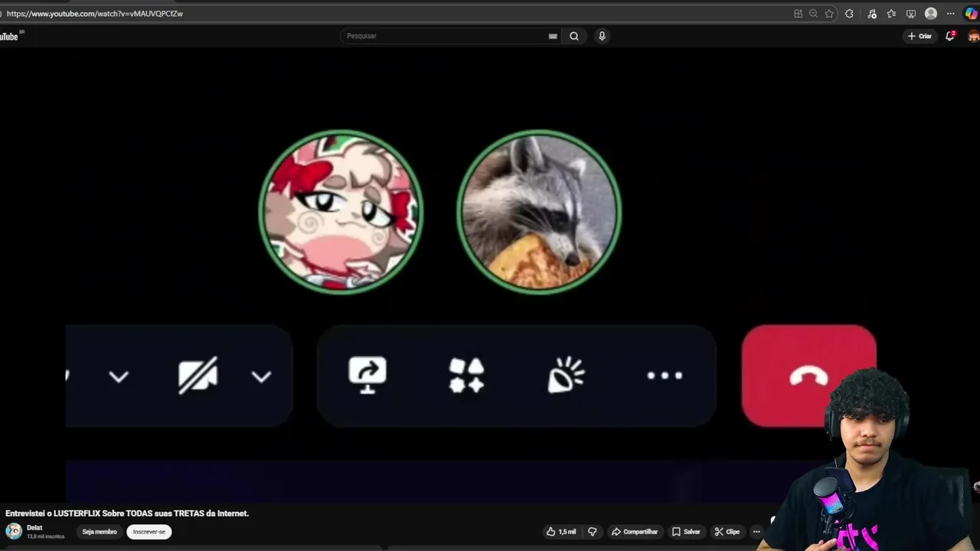Image resolution: width=980 pixels, height=551 pixels.
Task: Add page to favorites star icon
Action: pos(829,14)
